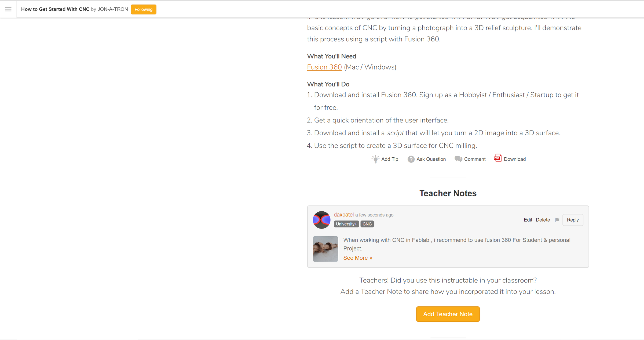Click the CNC badge tag
The image size is (644, 340).
367,224
